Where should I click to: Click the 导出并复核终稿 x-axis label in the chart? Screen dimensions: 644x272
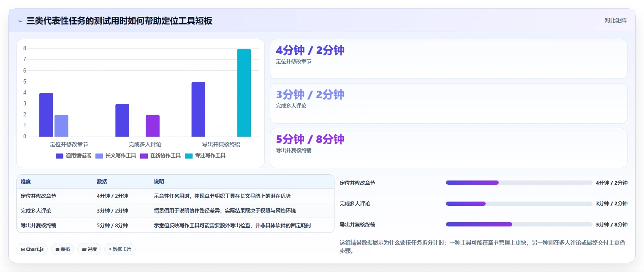221,144
